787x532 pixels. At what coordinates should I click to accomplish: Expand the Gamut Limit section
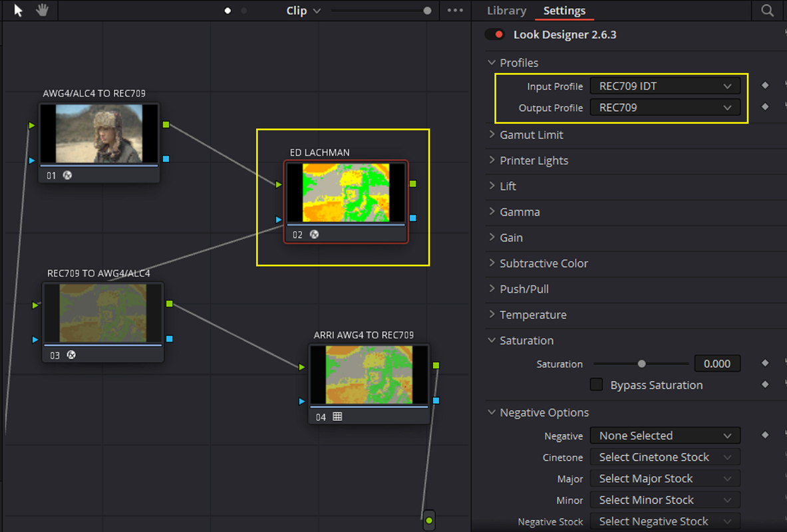pos(492,134)
